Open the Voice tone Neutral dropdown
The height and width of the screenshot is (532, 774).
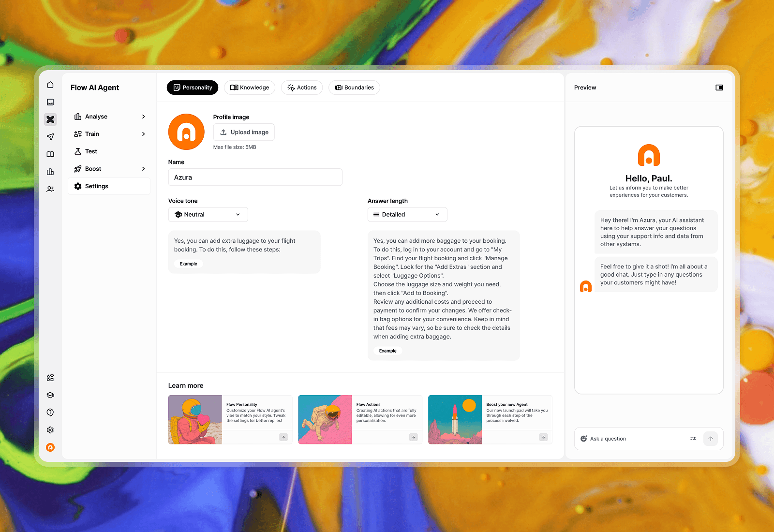coord(208,215)
